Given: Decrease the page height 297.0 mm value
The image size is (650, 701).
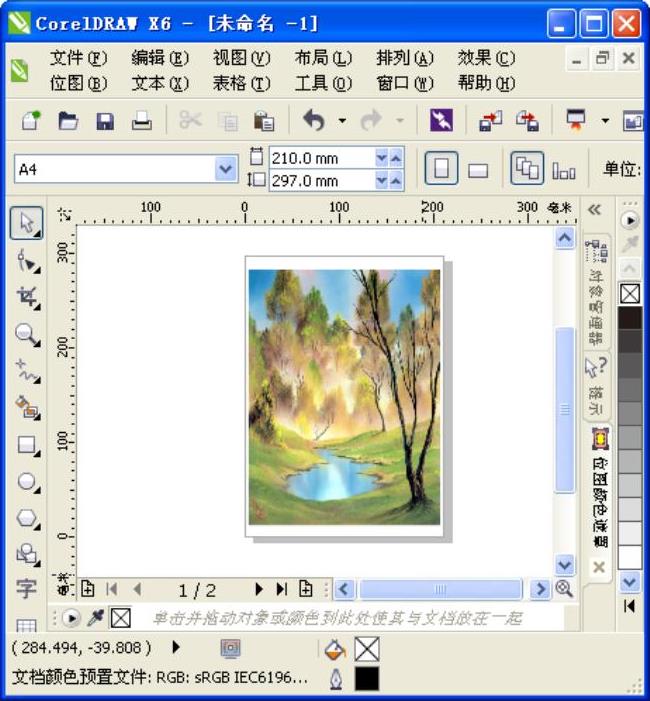Looking at the screenshot, I should tap(381, 181).
